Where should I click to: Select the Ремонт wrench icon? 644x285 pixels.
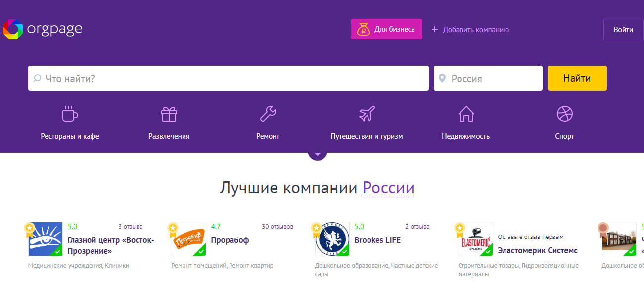268,114
